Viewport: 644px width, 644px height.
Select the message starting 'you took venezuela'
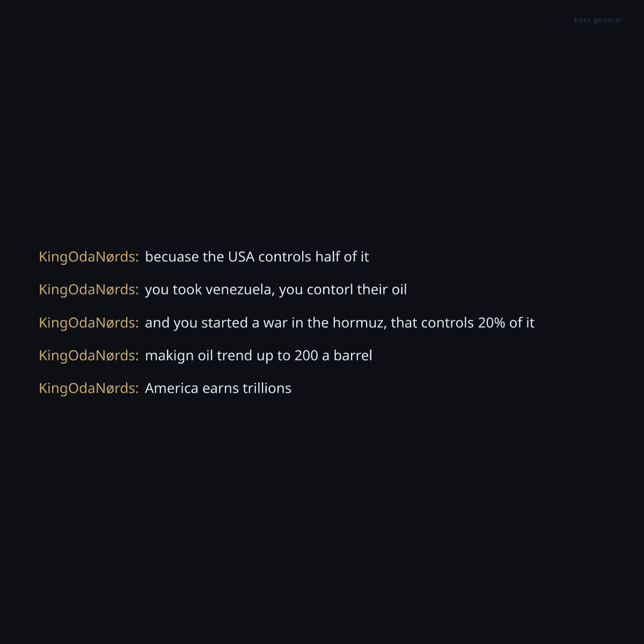click(275, 290)
